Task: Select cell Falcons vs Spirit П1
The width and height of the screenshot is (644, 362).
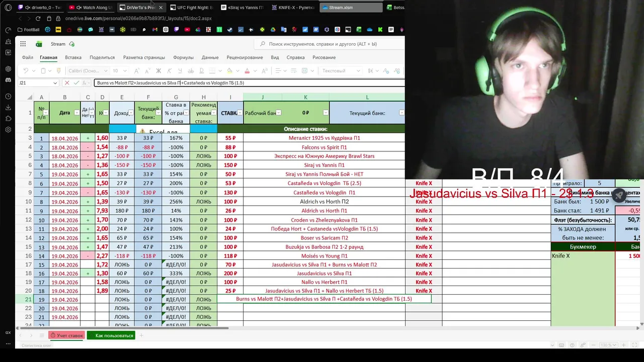Action: tap(324, 147)
